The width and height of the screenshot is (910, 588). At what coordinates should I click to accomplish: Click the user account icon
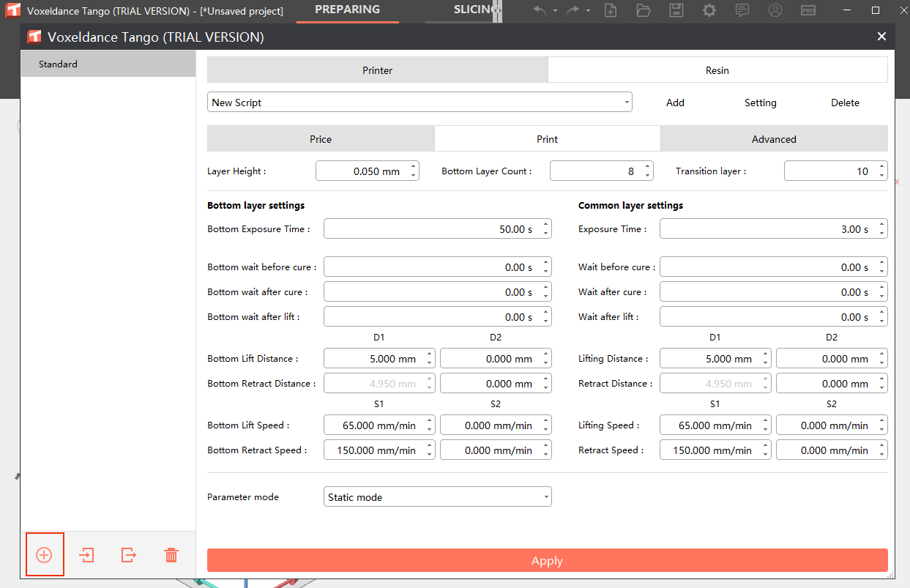click(775, 10)
